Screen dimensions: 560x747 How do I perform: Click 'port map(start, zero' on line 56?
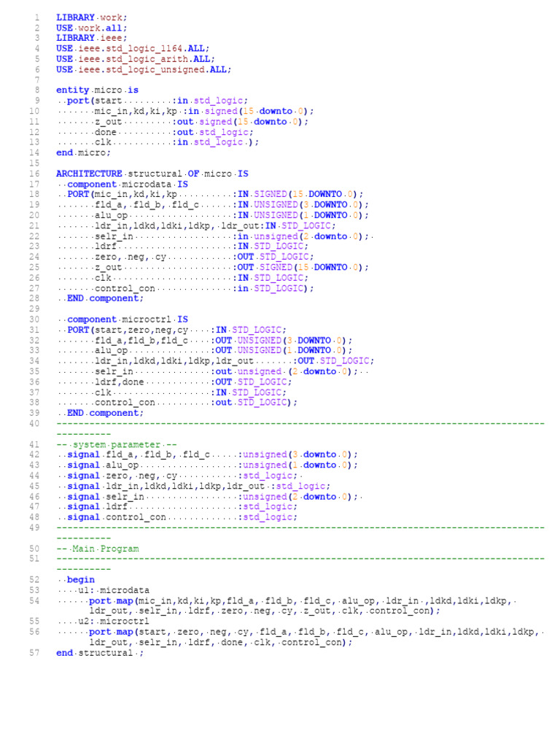point(144,632)
